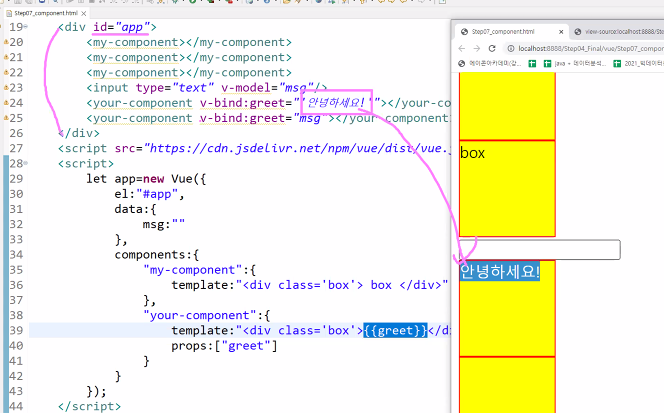Click the localhost:8888 URL in the address bar
This screenshot has height=413, width=664.
[591, 48]
